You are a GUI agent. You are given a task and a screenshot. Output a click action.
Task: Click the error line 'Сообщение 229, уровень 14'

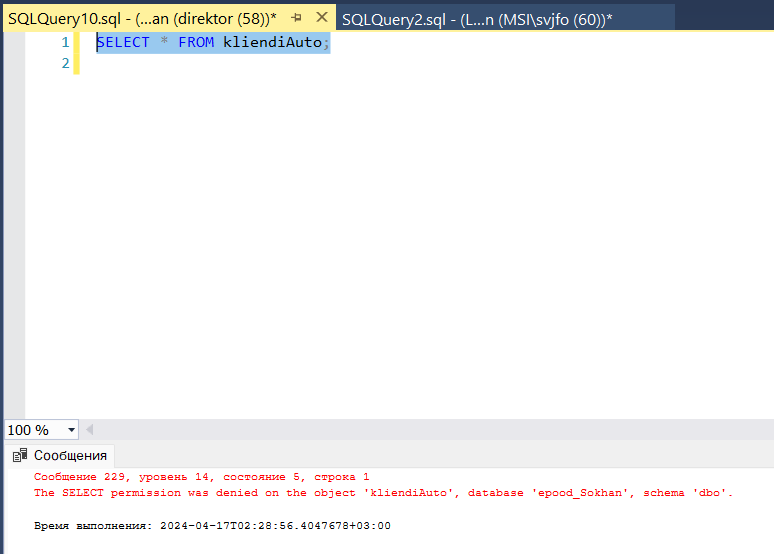201,477
